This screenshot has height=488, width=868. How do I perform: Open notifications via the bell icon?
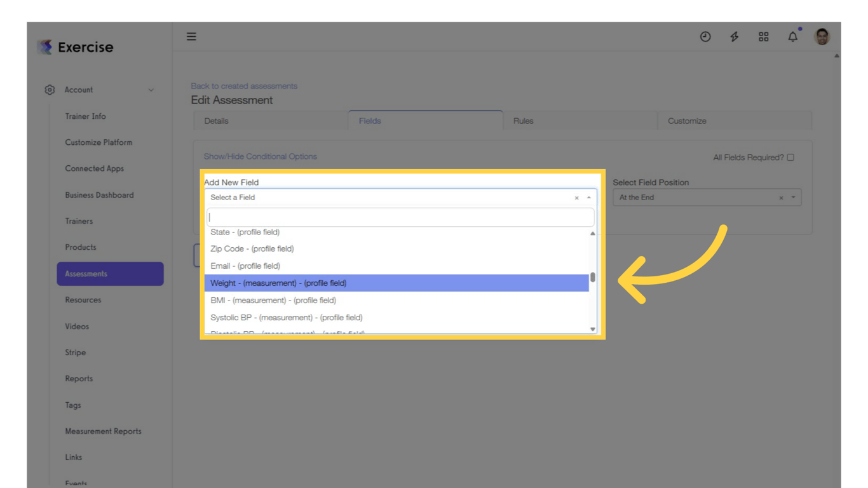click(x=792, y=36)
